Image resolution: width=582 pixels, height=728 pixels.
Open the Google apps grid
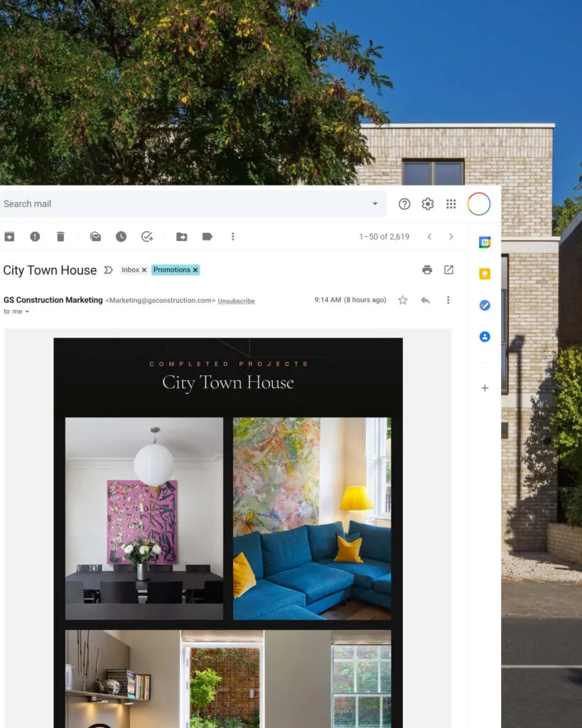451,204
